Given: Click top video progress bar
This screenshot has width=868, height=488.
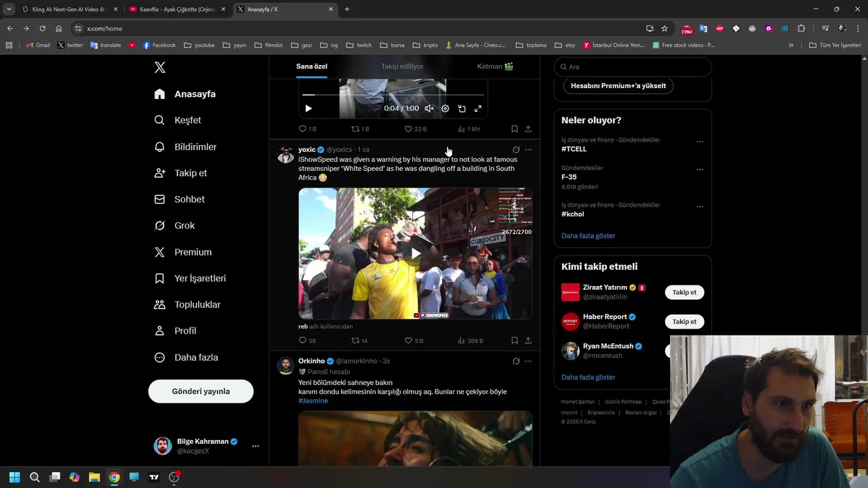Looking at the screenshot, I should pos(393,95).
